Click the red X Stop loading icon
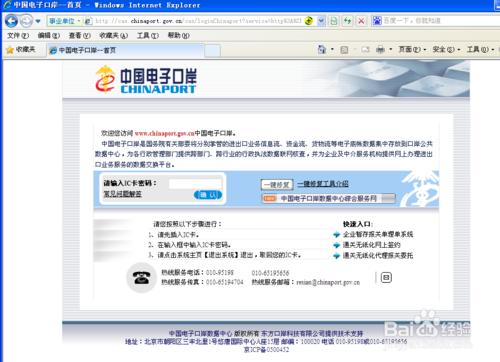Viewport: 500px width, 362px height. point(361,21)
